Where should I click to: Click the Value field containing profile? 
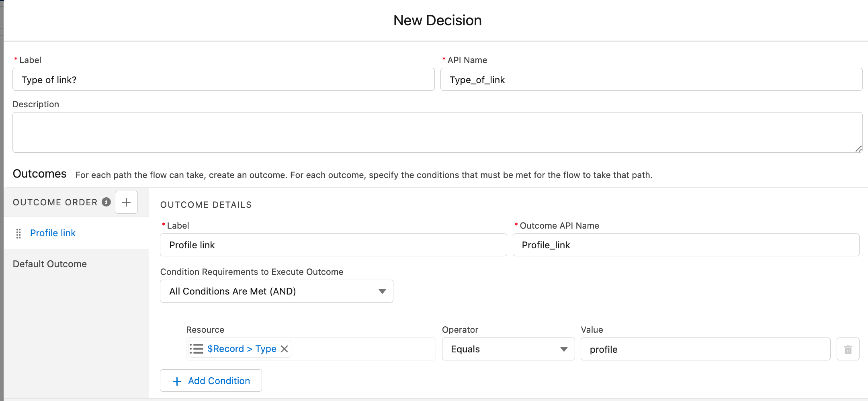click(705, 349)
